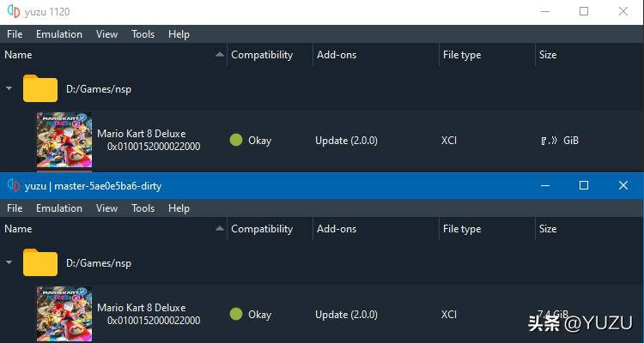Open the Tools menu in the master build window
The image size is (644, 343).
point(143,208)
